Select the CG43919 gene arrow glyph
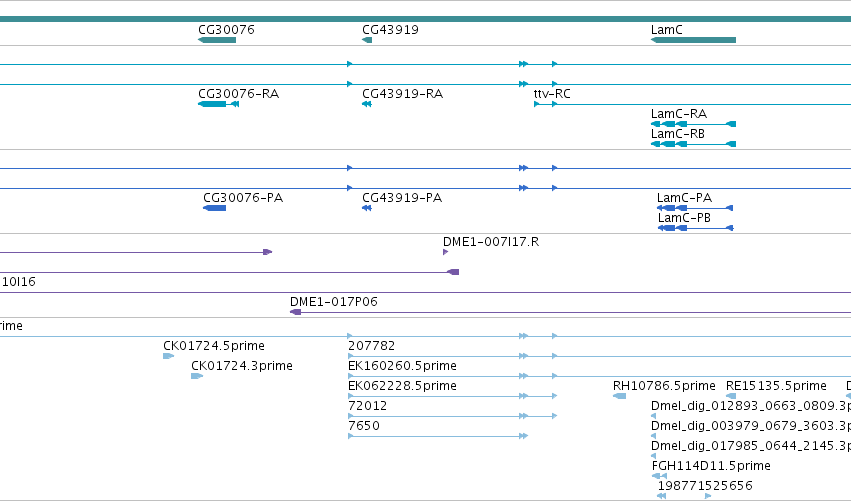Screen dimensions: 851x501 [367, 40]
